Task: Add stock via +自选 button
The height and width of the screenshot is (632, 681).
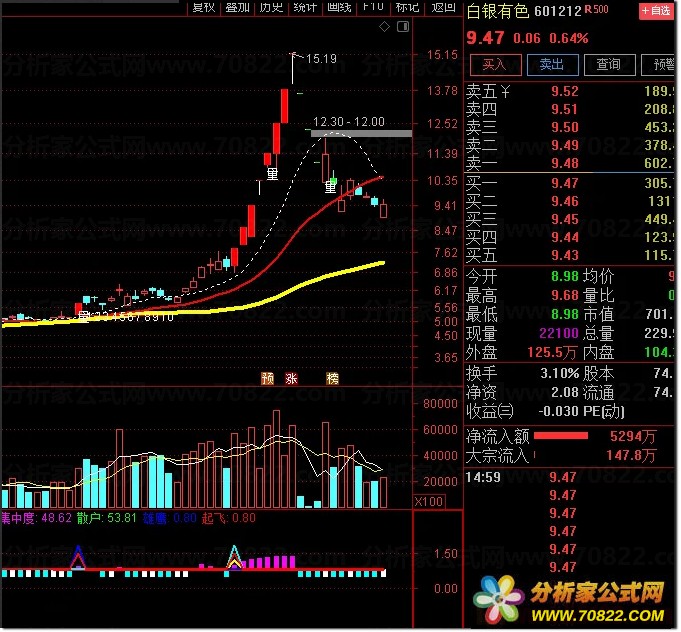Action: [x=656, y=10]
